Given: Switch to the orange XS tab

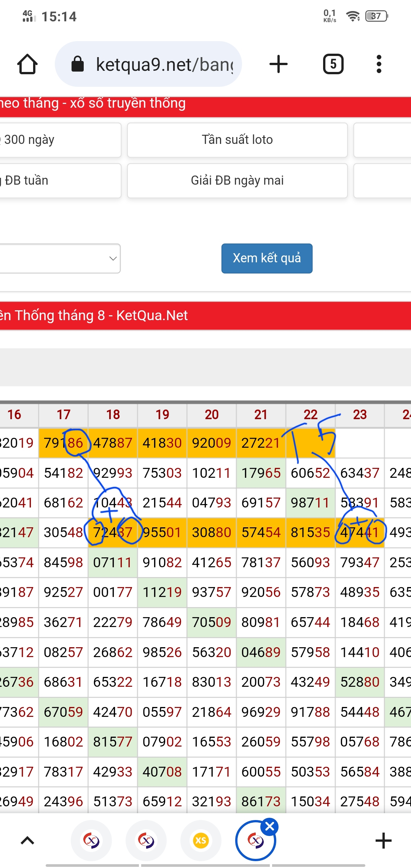Looking at the screenshot, I should coord(201,841).
